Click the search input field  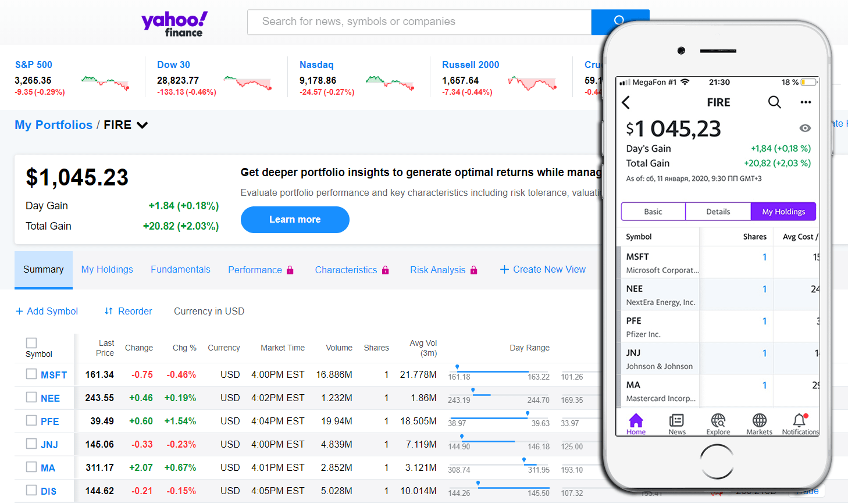click(x=419, y=22)
